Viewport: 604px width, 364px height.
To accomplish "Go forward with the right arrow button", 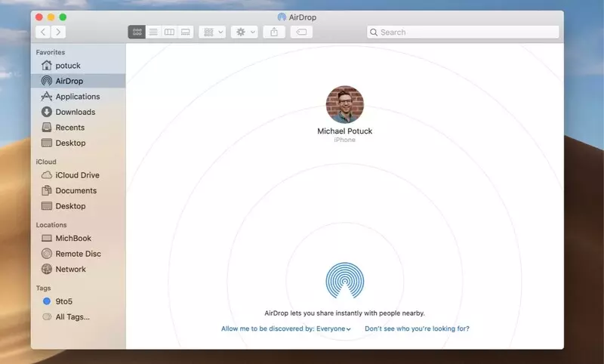I will [58, 32].
